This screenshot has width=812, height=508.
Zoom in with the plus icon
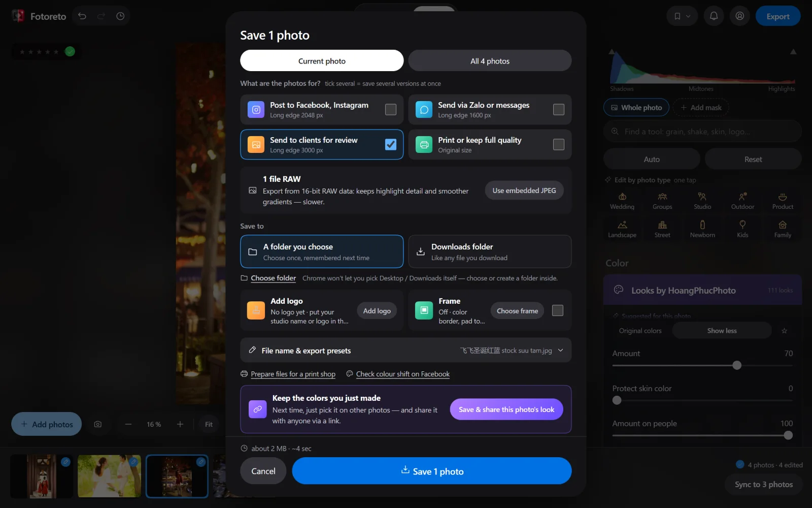pos(180,424)
